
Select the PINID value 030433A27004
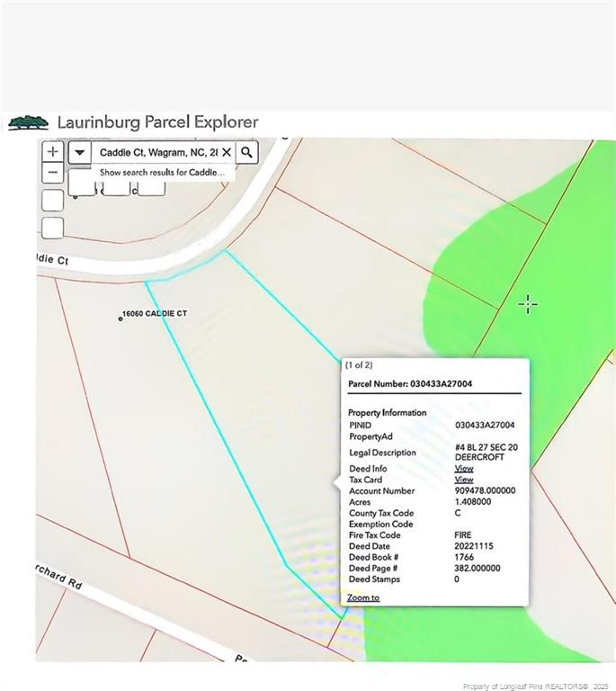[x=485, y=426]
